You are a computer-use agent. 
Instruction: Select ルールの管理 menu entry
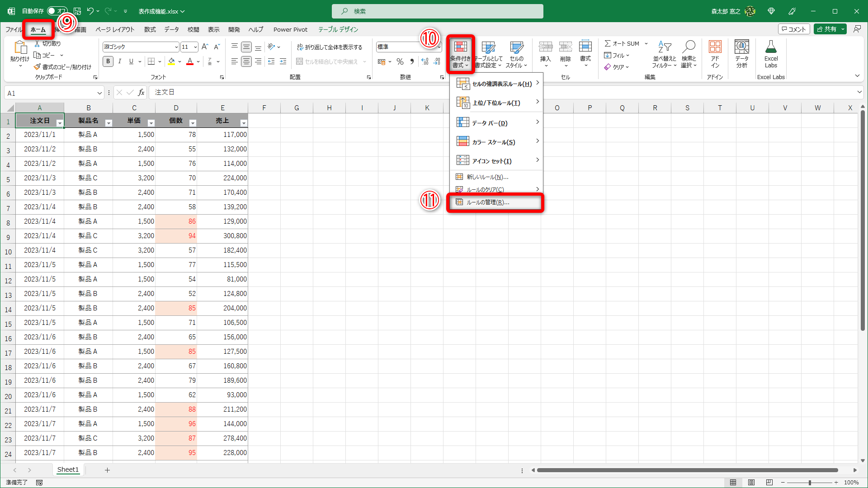[x=488, y=202]
